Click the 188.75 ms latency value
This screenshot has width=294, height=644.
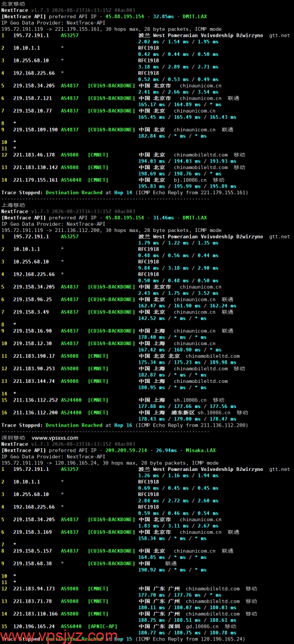(152, 620)
